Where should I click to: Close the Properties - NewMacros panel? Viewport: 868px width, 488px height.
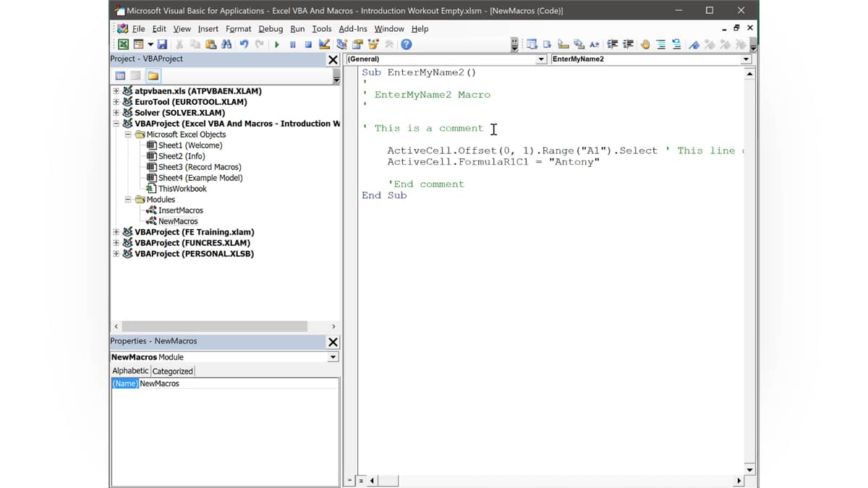click(333, 342)
